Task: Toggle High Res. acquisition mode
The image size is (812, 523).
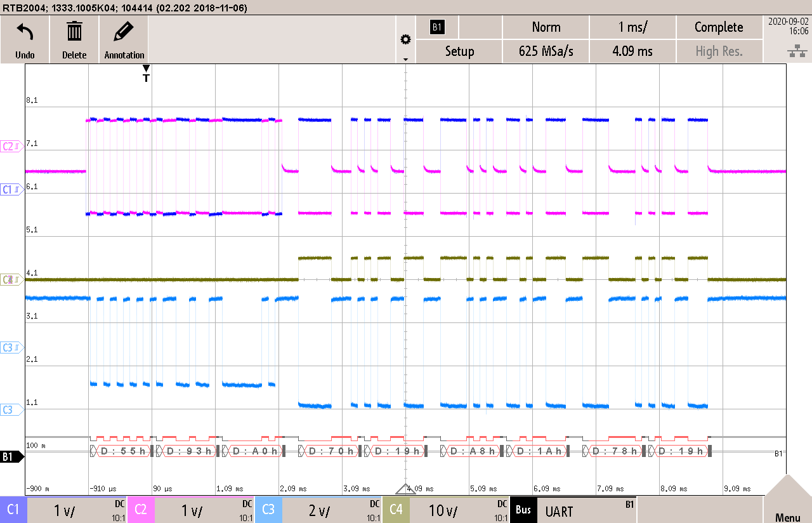Action: (719, 51)
